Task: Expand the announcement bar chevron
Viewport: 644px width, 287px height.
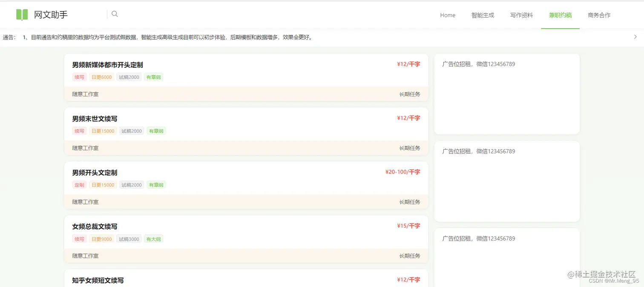Action: coord(635,37)
